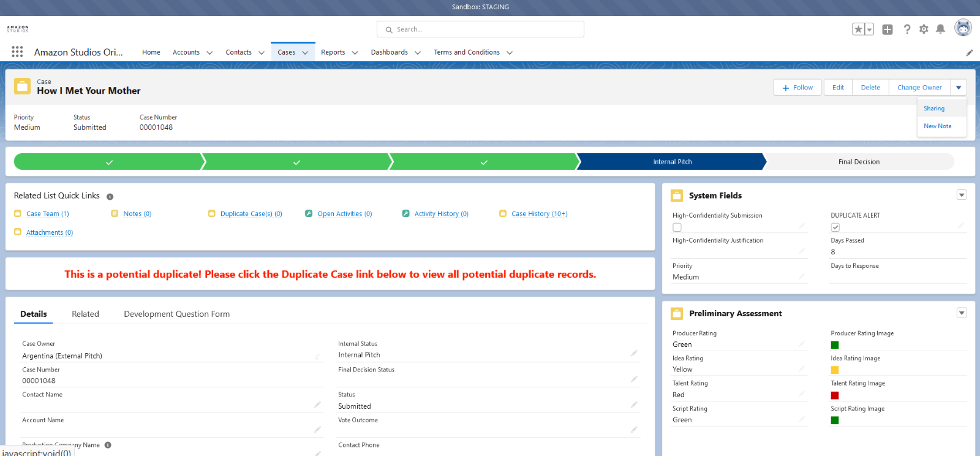980x456 pixels.
Task: Click the yellow Idea Rating Image swatch
Action: click(835, 370)
